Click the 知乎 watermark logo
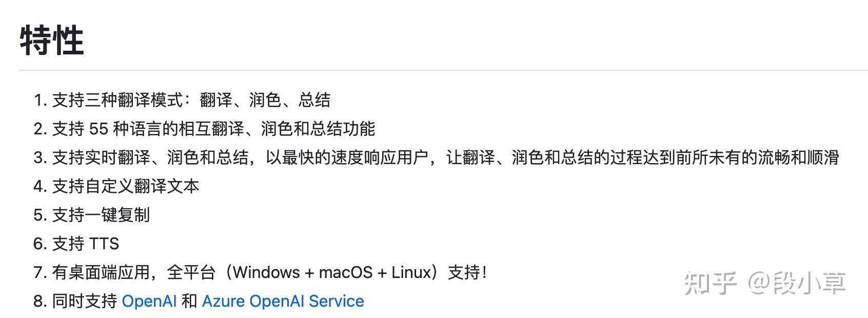Viewport: 868px width, 318px height. point(711,283)
